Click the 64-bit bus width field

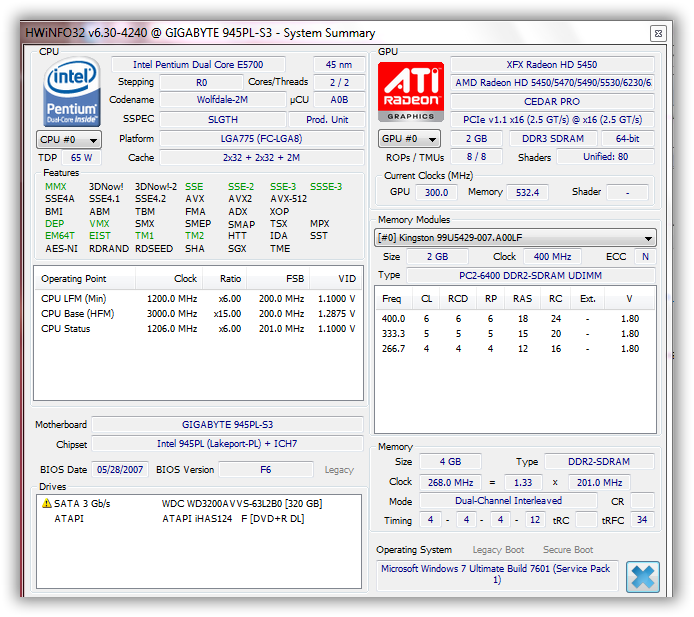[x=628, y=139]
